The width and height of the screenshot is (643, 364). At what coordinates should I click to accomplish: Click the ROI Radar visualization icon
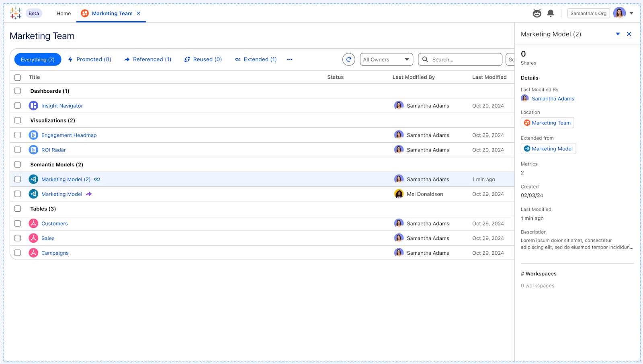[33, 149]
